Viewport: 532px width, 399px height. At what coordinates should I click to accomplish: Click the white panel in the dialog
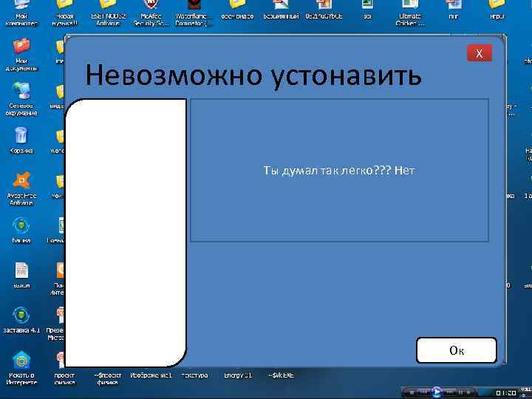126,233
